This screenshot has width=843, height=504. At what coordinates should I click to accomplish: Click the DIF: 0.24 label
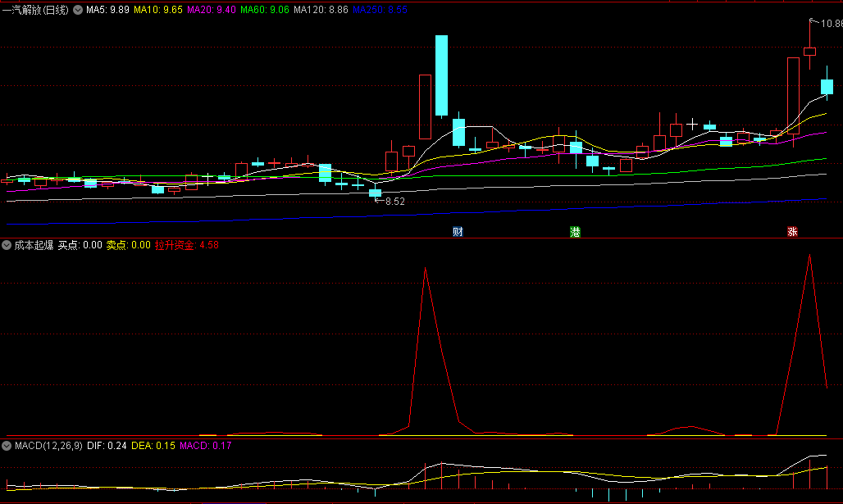107,446
